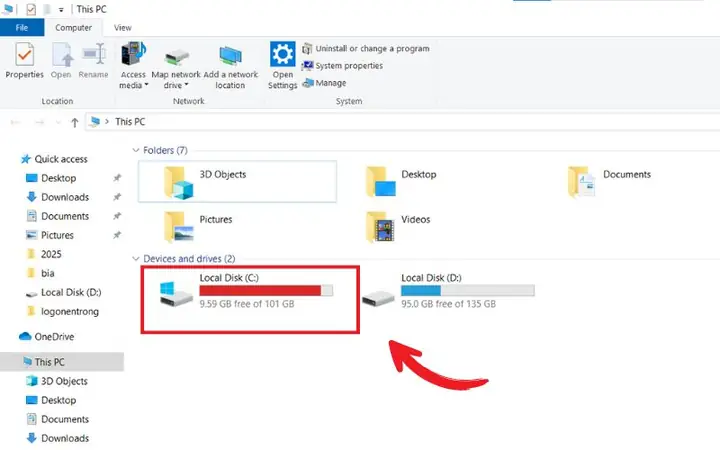Click the Back arrow navigation button

click(x=15, y=122)
